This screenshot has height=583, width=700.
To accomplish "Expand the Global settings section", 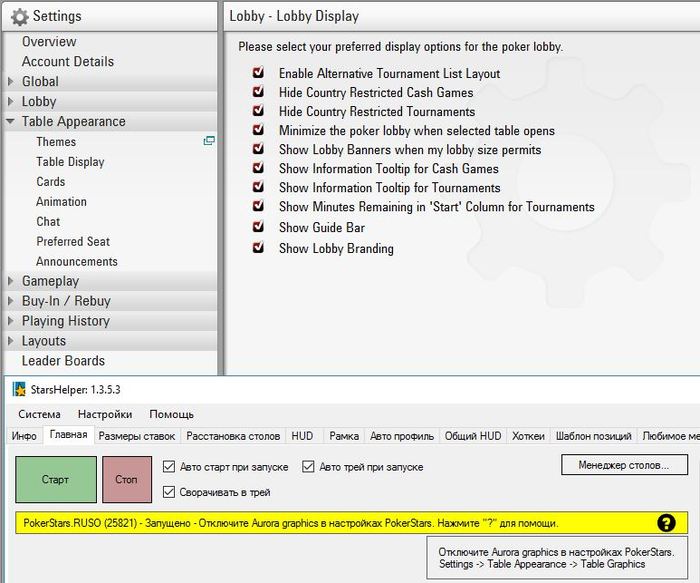I will pos(11,81).
